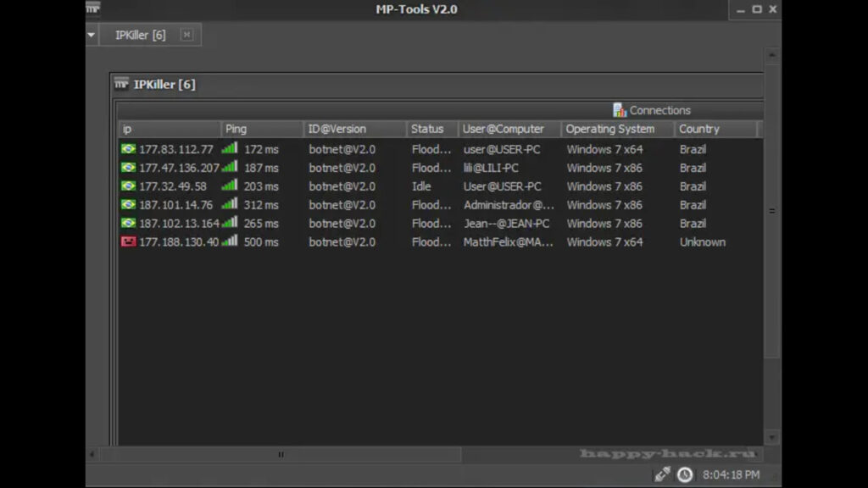
Task: Click the Idle status cell
Action: click(x=421, y=186)
